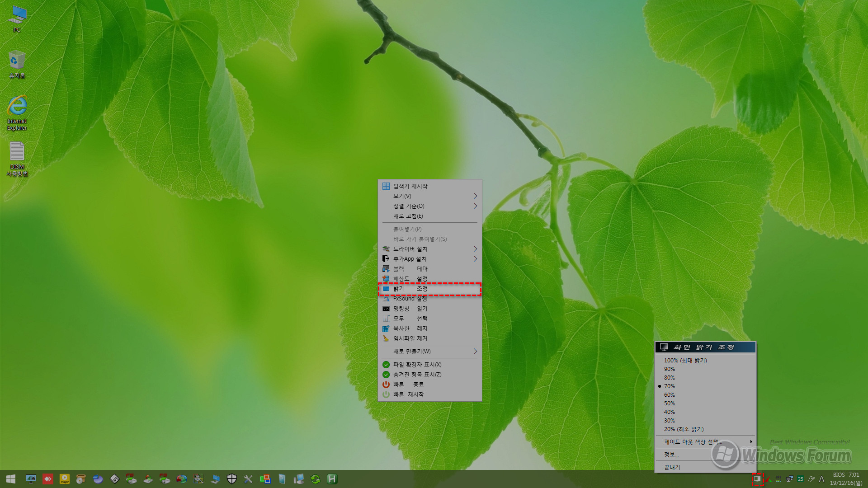Select 해상도 설정 menu entry
868x488 pixels.
[x=430, y=279]
